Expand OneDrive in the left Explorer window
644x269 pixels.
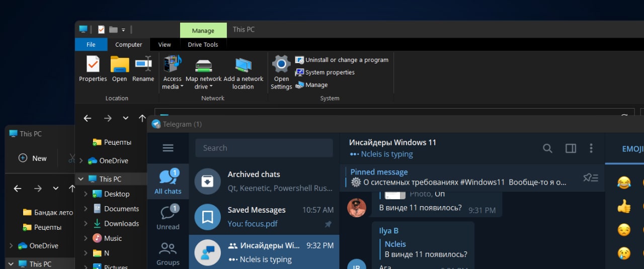(11, 246)
